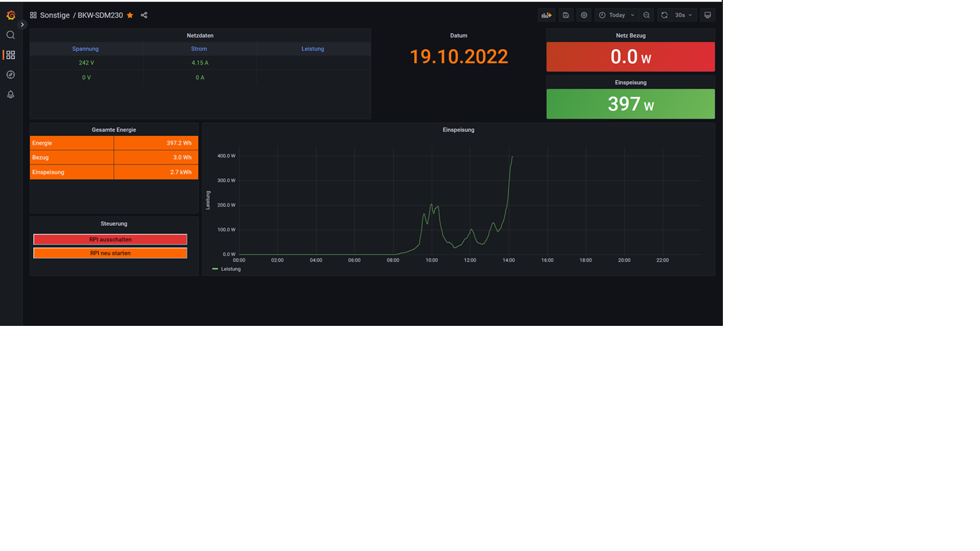Cycle view mode with the monitor icon
Image resolution: width=980 pixels, height=551 pixels.
coord(708,15)
